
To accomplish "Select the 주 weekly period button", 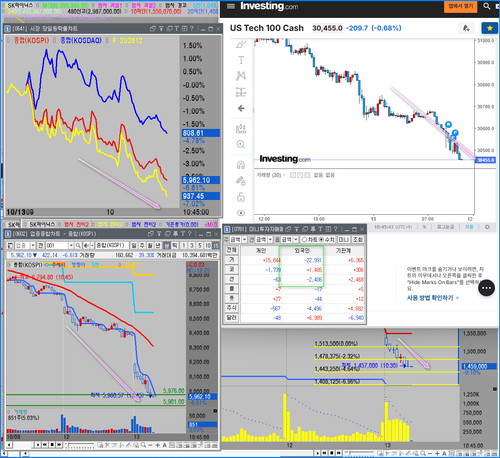I will [142, 246].
